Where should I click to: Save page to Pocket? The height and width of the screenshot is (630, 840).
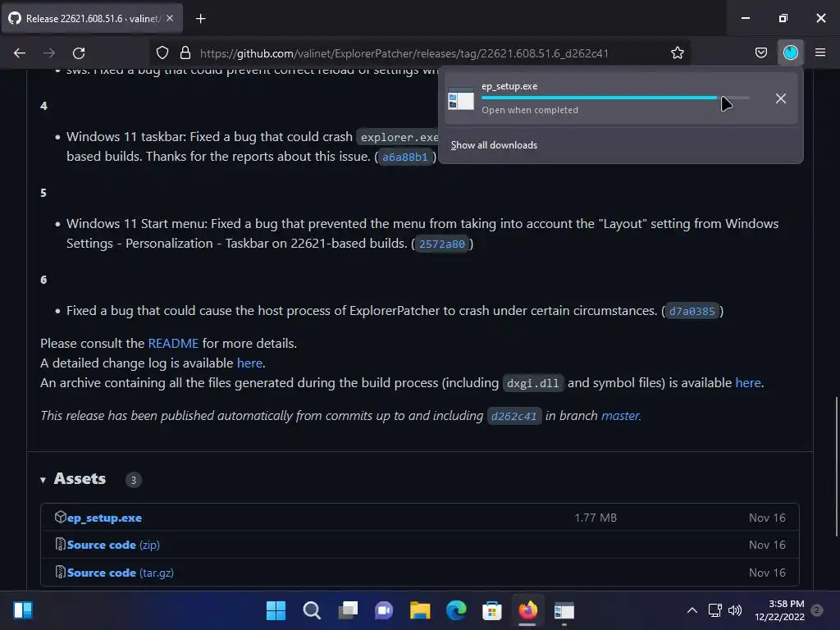(x=760, y=52)
